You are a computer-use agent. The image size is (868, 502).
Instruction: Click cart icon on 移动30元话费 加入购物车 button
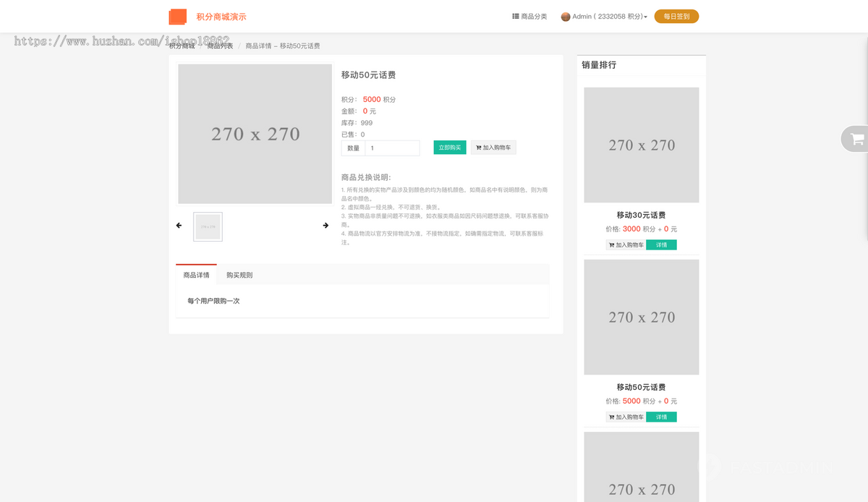pos(612,244)
